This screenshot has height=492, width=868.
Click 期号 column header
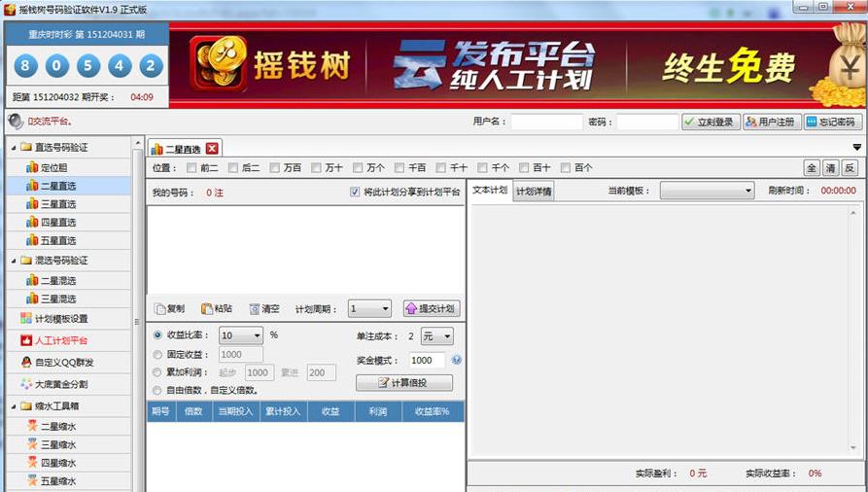[x=161, y=411]
